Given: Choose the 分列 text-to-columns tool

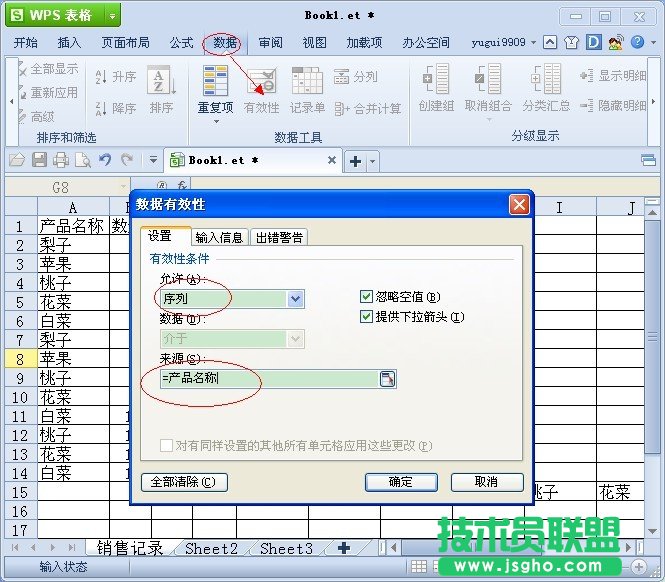Looking at the screenshot, I should click(x=355, y=77).
